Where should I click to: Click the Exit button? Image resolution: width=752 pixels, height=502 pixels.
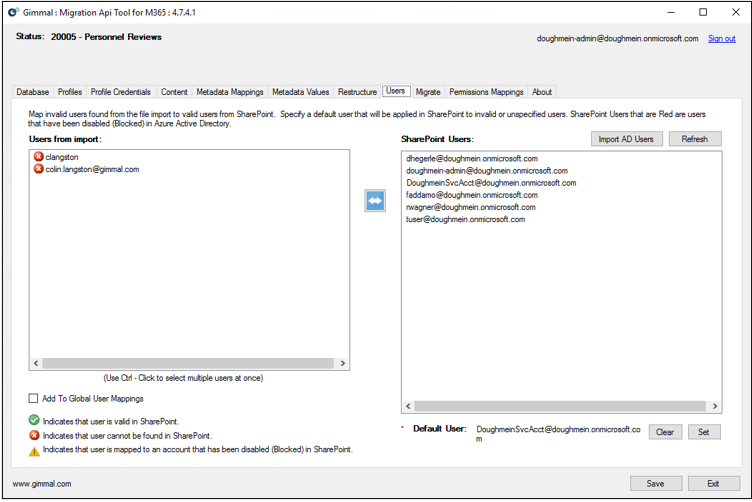tap(713, 483)
